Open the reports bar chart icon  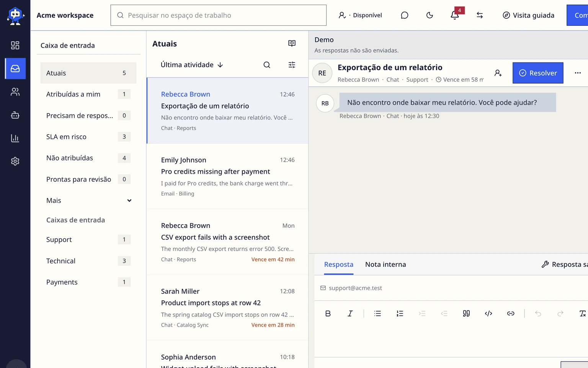(x=15, y=138)
